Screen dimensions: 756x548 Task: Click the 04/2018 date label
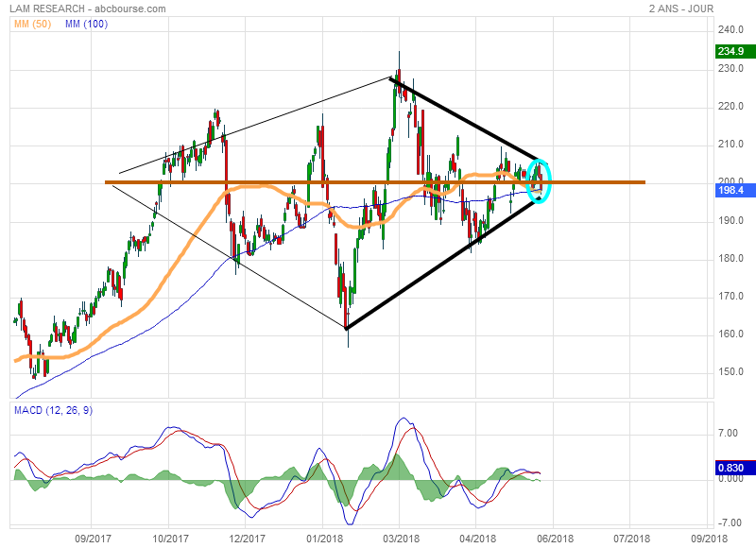[477, 539]
